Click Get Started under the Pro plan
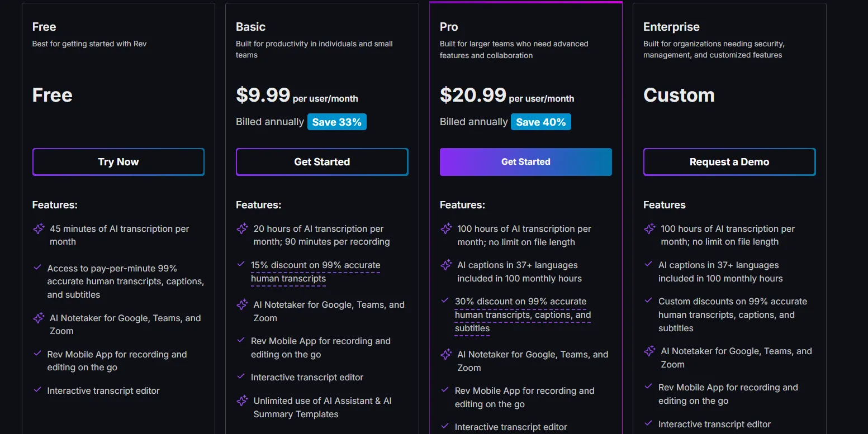The height and width of the screenshot is (434, 868). coord(526,162)
